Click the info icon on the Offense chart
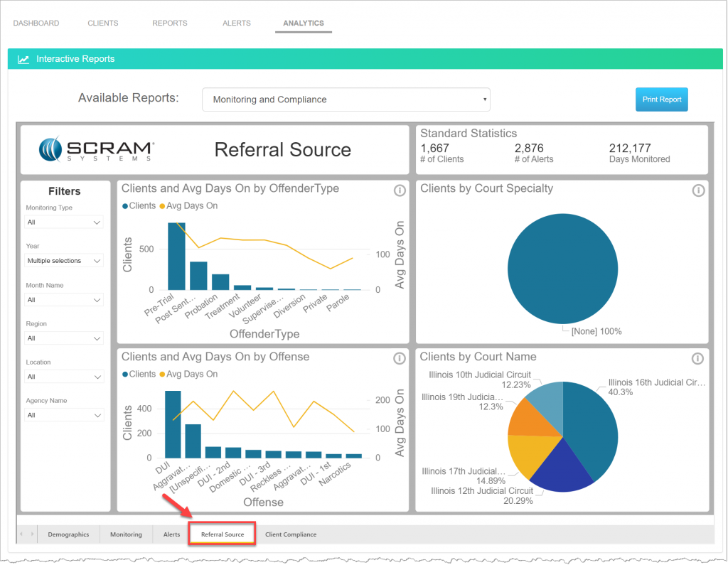 [400, 358]
